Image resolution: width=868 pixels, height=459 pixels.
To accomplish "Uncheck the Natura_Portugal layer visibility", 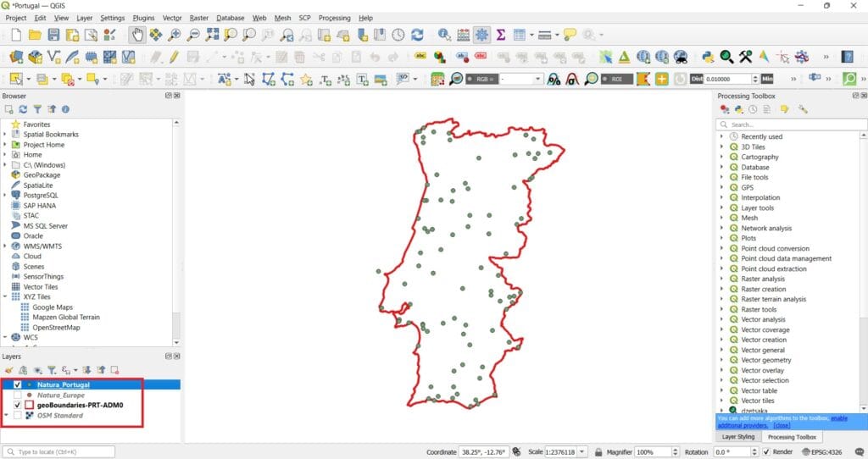I will 17,384.
